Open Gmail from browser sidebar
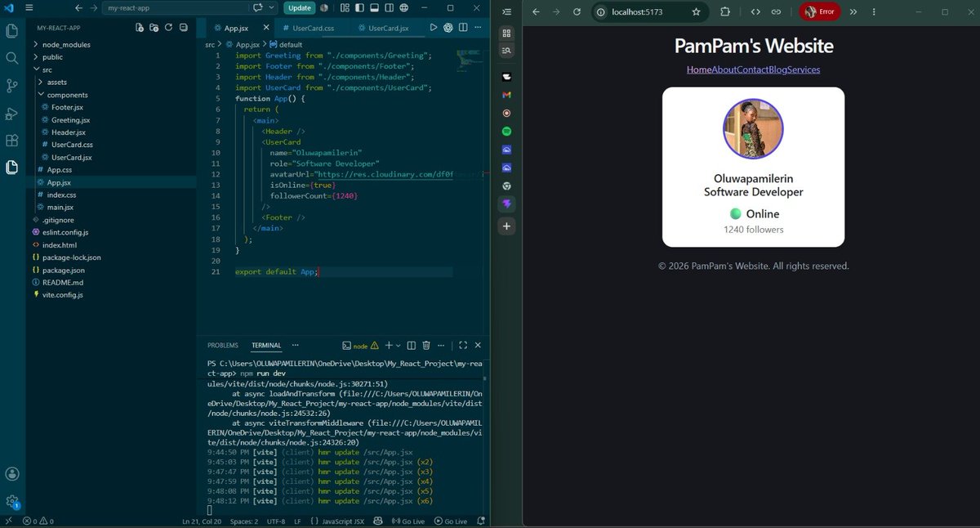 point(506,95)
